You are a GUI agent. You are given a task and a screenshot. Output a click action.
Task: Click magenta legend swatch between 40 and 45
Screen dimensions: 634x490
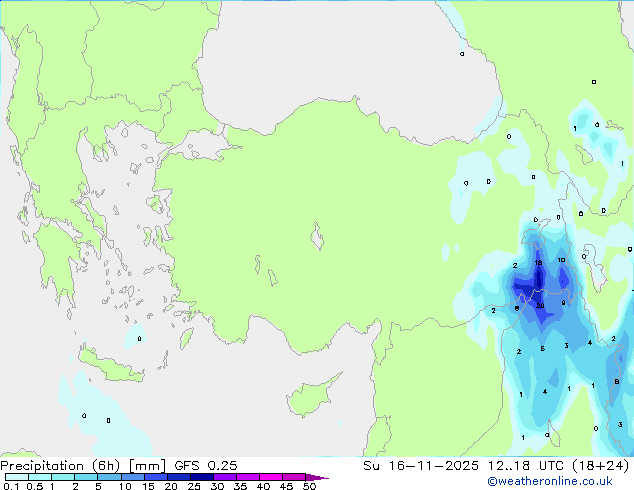pos(271,477)
